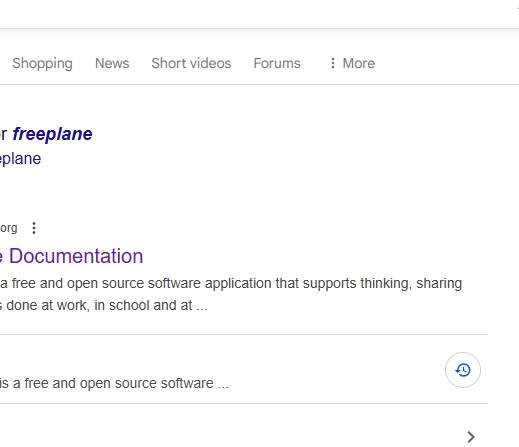Click the right chevron arrow at bottom

pyautogui.click(x=471, y=437)
